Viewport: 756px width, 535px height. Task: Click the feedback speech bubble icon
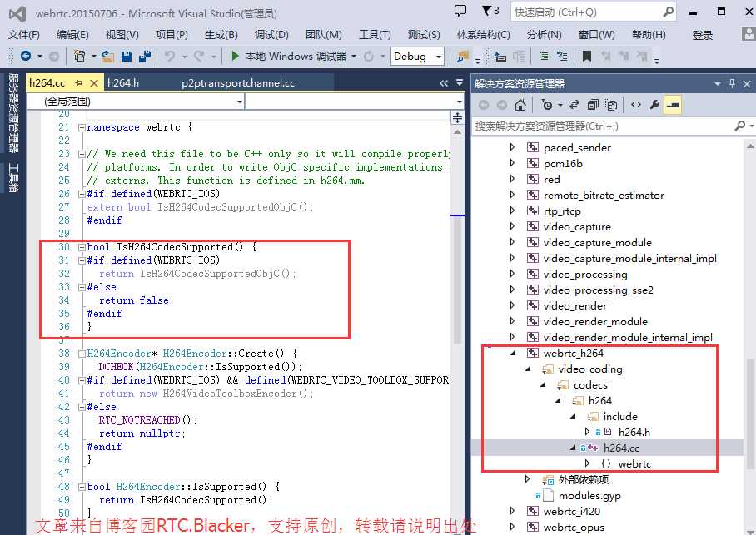pos(461,11)
